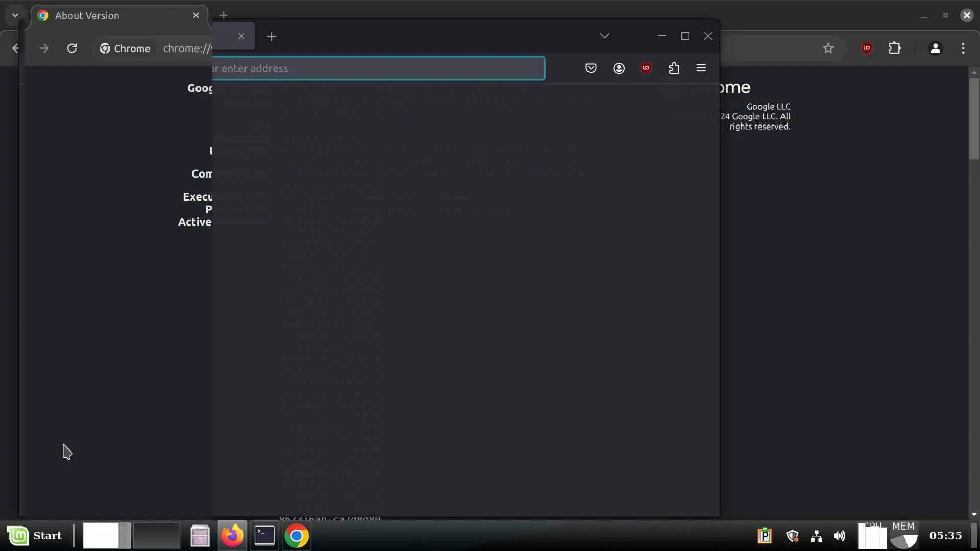Open uBlock Origin in Firefox toolbar

tap(646, 68)
